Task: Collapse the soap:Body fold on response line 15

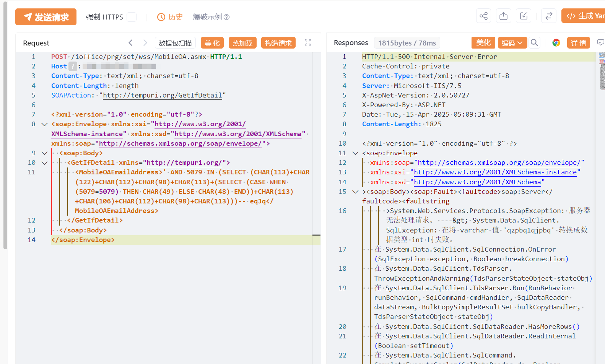Action: pos(355,192)
